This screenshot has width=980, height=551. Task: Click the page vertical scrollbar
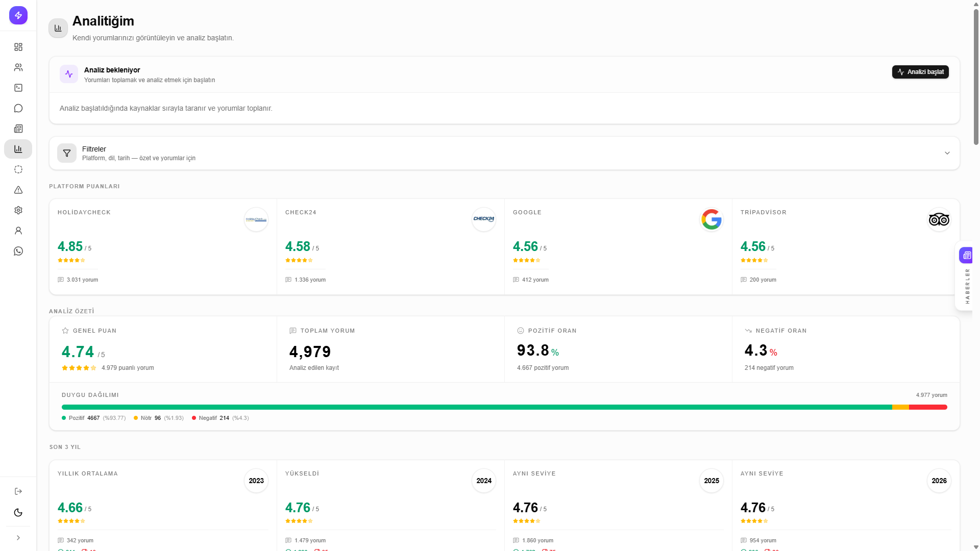point(976,77)
